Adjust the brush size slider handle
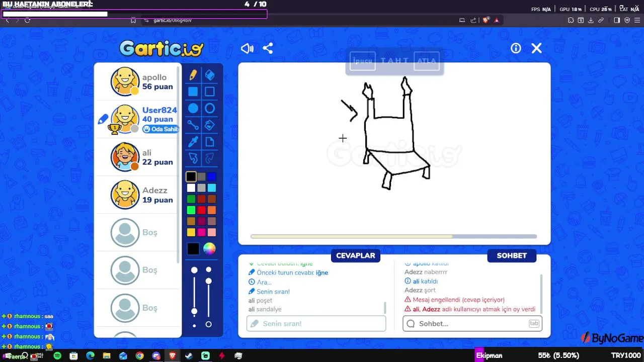The height and width of the screenshot is (362, 644). pyautogui.click(x=194, y=312)
